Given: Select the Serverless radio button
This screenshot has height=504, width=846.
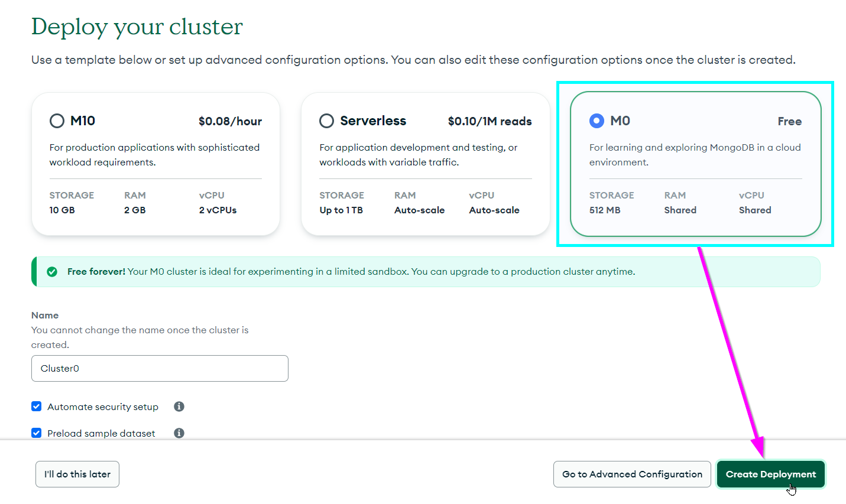Looking at the screenshot, I should pos(326,121).
